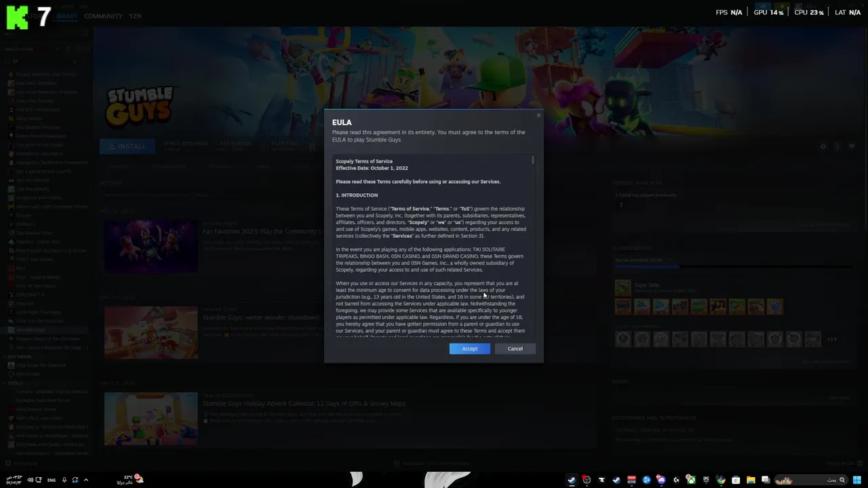Show hidden system tray icons
This screenshot has height=488, width=868.
[86, 480]
